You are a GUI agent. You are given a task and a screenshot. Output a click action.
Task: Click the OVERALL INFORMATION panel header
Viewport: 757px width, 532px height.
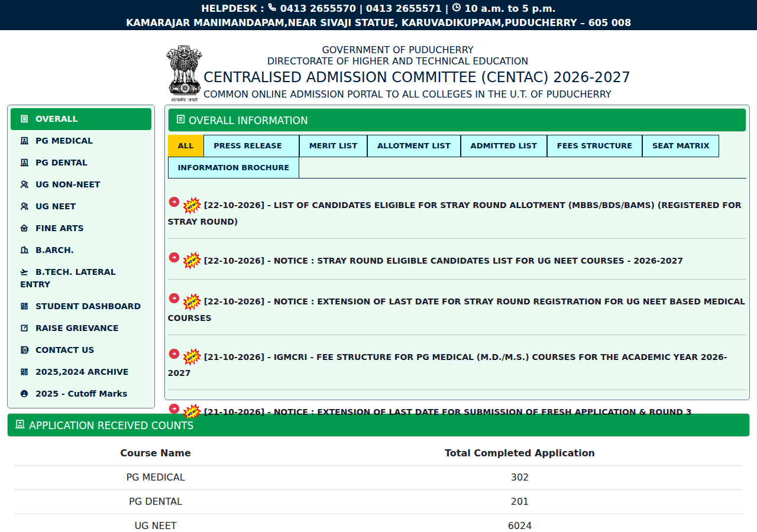pyautogui.click(x=457, y=121)
